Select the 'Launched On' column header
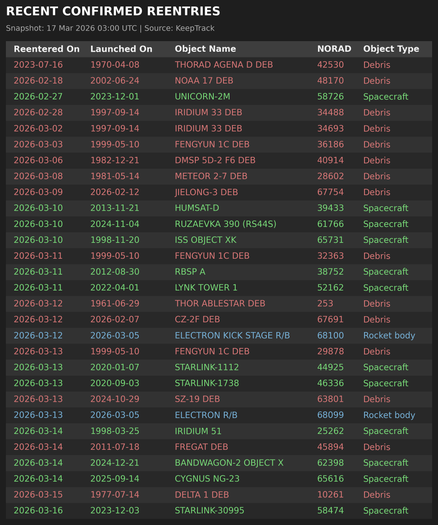 coord(121,49)
